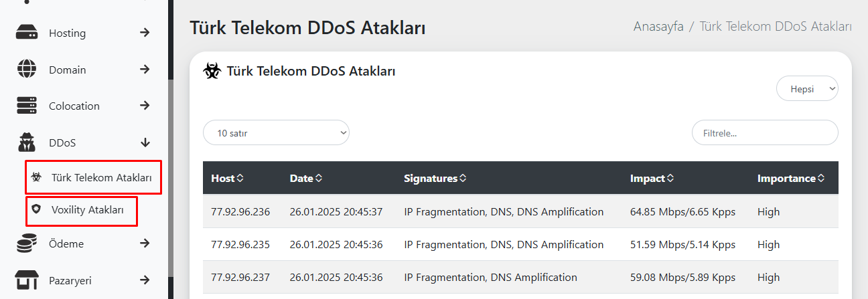Sort table by Date column

point(306,179)
